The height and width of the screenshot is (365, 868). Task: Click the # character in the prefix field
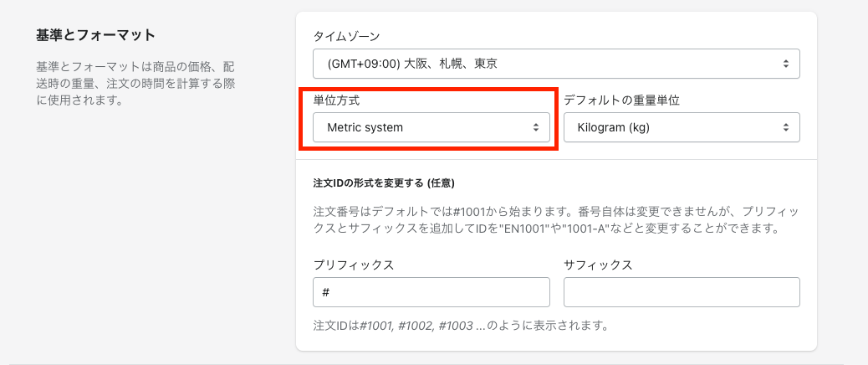(x=326, y=292)
